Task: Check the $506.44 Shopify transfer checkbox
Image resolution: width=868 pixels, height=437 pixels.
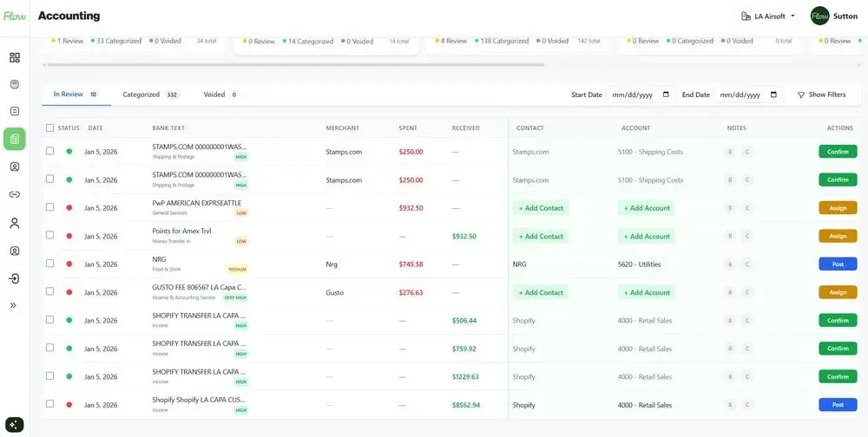Action: click(x=49, y=319)
